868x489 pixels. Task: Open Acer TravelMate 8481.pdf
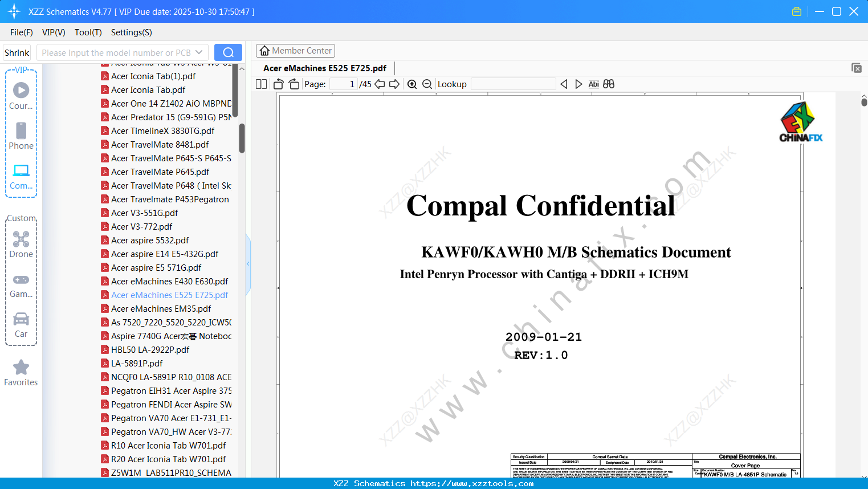pos(160,145)
